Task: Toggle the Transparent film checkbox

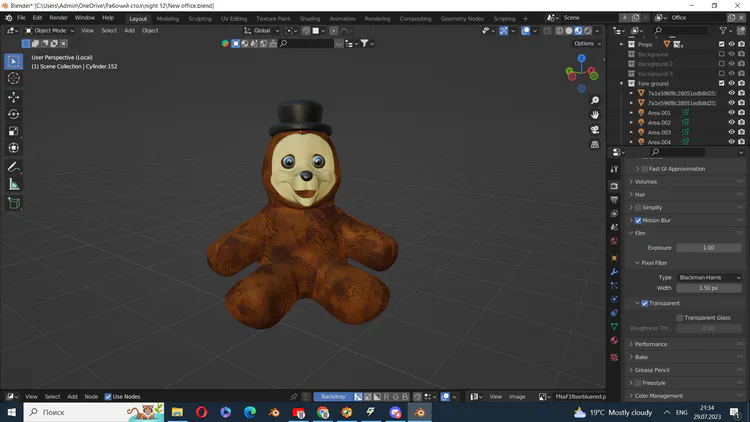Action: [x=645, y=303]
